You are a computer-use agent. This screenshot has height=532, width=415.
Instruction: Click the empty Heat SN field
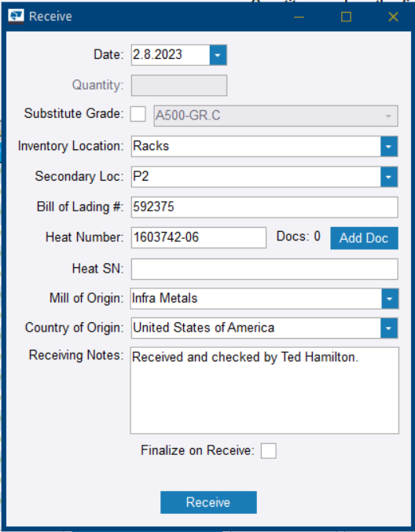(265, 269)
